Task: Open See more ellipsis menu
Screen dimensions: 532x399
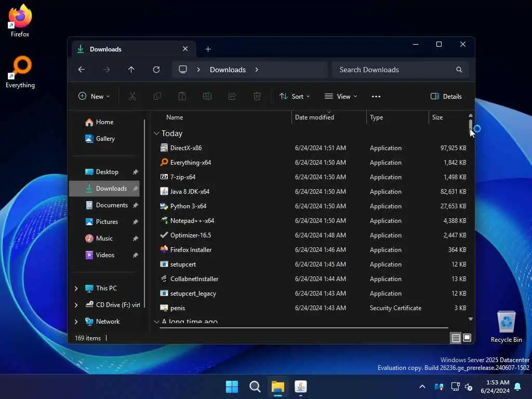Action: tap(376, 96)
